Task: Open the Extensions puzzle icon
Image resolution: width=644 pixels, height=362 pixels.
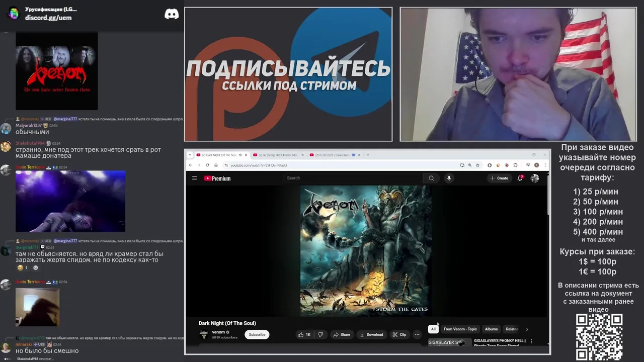Action: [x=515, y=165]
